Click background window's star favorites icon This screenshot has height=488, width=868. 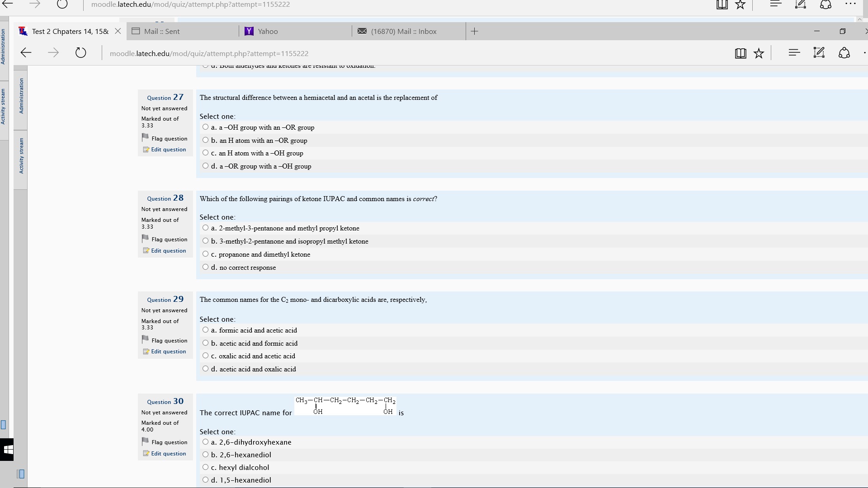click(x=740, y=5)
